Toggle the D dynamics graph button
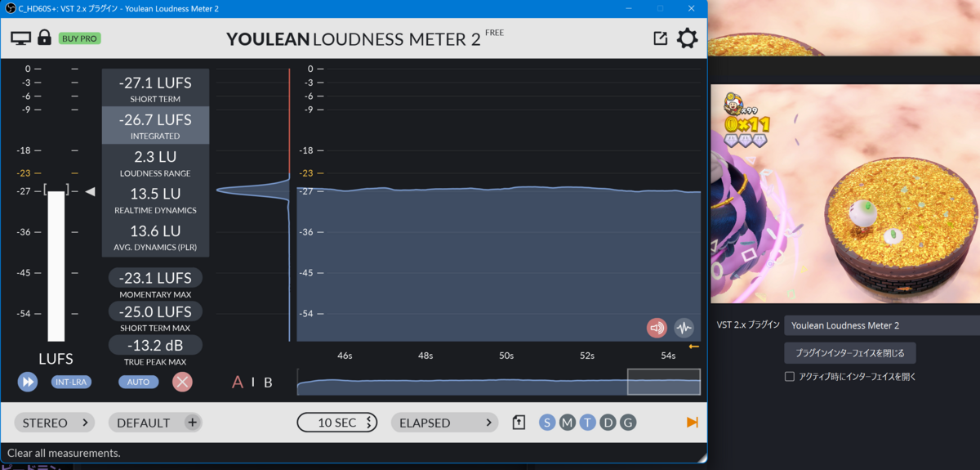The height and width of the screenshot is (470, 980). point(608,423)
